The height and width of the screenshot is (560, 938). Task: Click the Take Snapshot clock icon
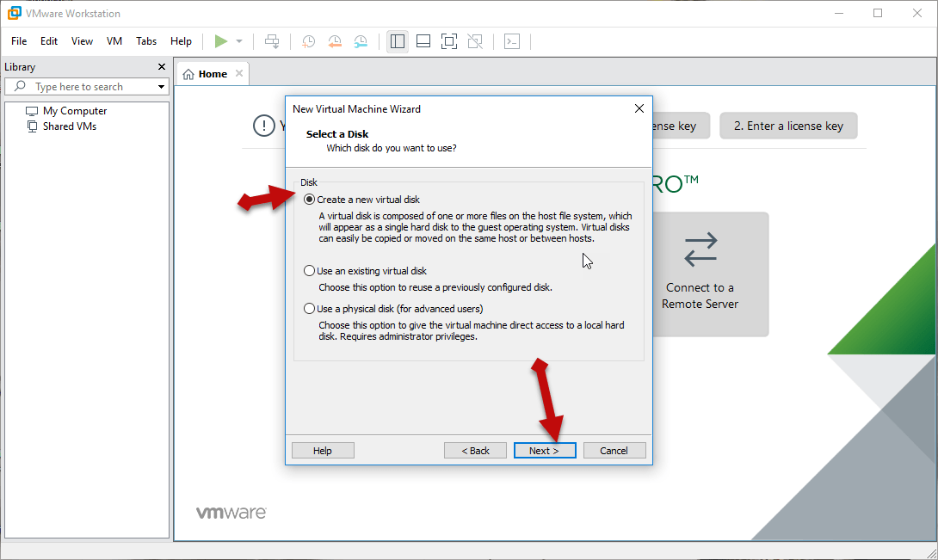(x=308, y=41)
